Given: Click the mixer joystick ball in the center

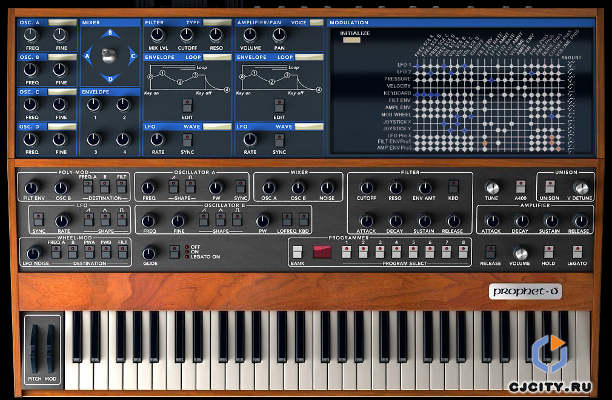Looking at the screenshot, I should 110,56.
